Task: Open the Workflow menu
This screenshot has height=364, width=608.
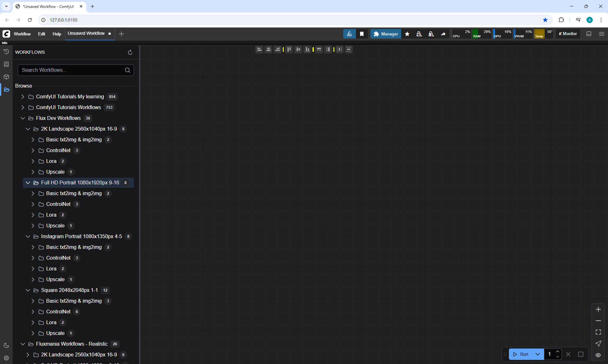Action: [x=22, y=34]
